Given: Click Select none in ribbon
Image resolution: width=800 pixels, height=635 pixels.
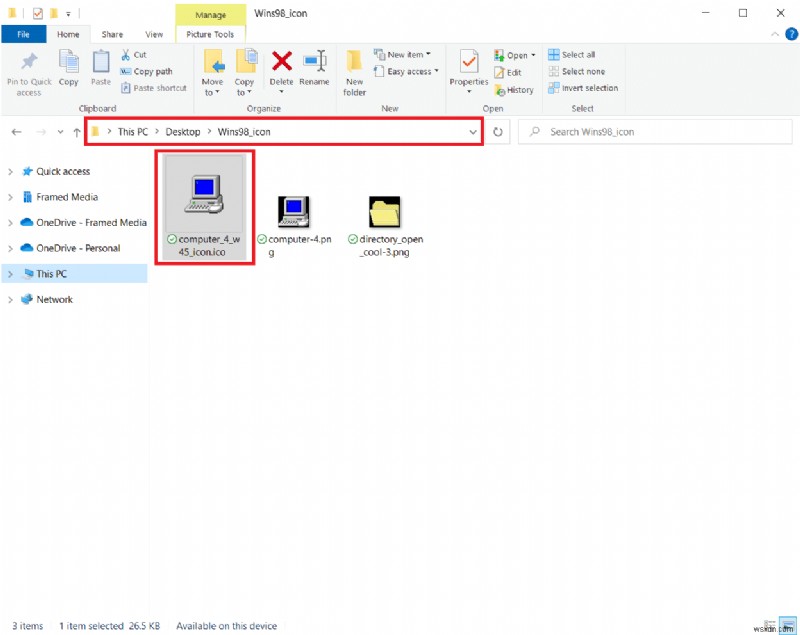Looking at the screenshot, I should pos(577,71).
